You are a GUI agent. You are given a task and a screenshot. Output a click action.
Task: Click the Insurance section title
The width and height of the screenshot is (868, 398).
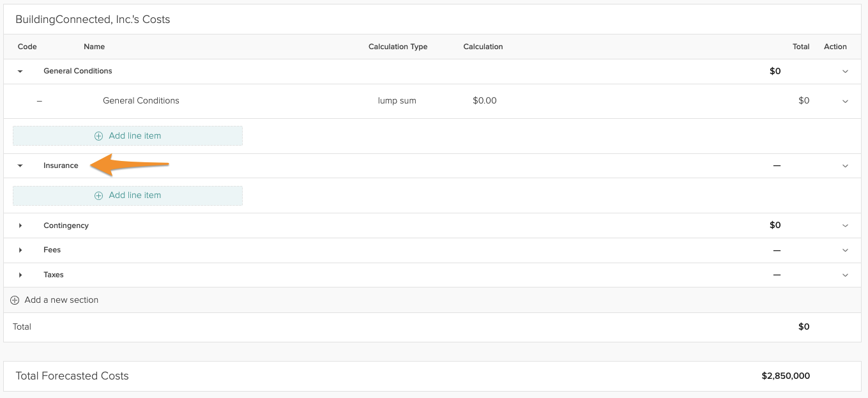(61, 166)
